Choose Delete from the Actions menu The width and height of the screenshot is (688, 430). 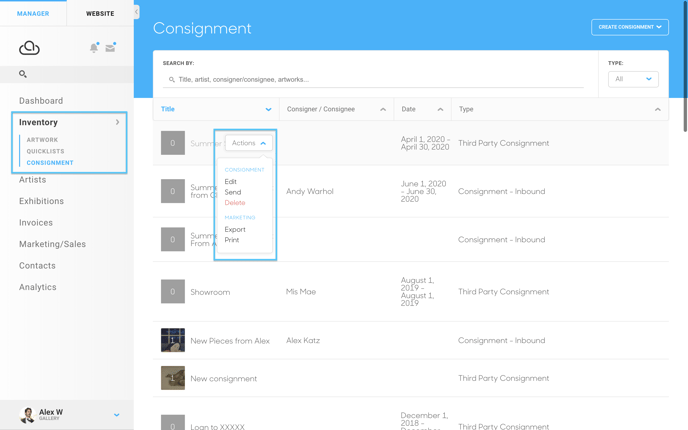pos(235,203)
